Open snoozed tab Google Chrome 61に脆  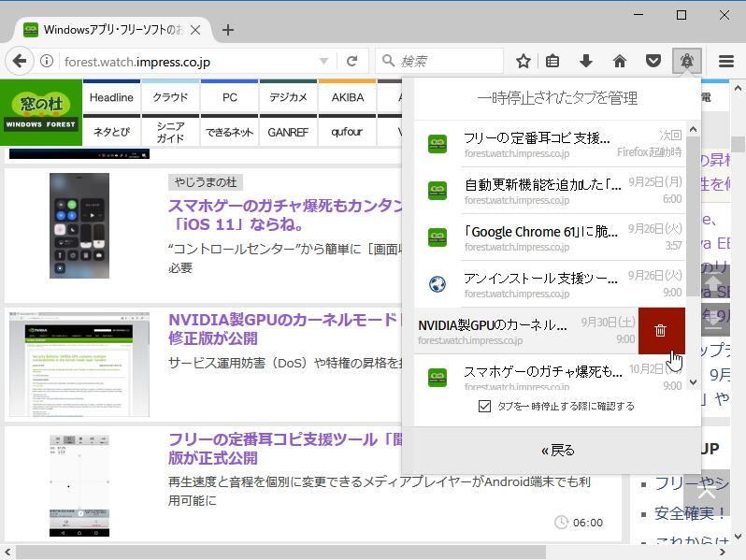(550, 237)
